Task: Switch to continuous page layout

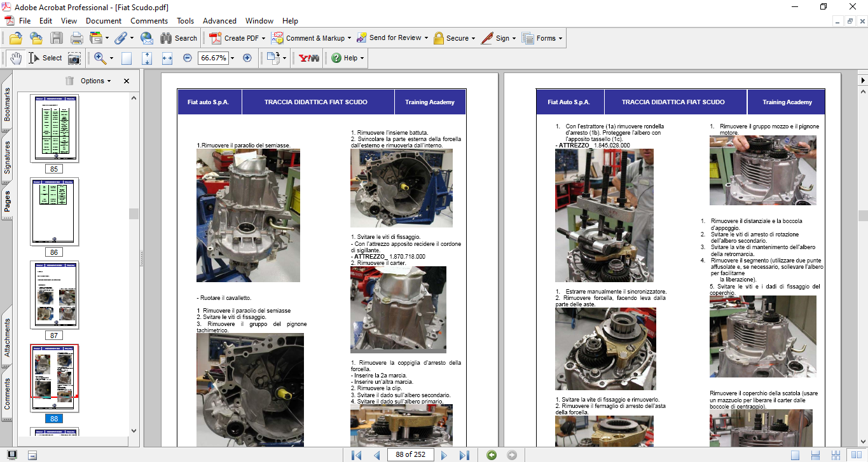Action: pyautogui.click(x=814, y=455)
